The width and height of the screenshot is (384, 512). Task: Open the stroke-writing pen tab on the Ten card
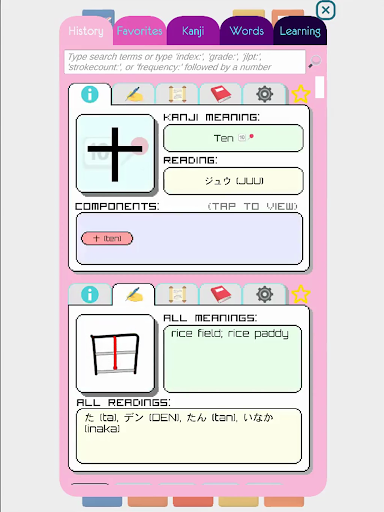tap(134, 94)
